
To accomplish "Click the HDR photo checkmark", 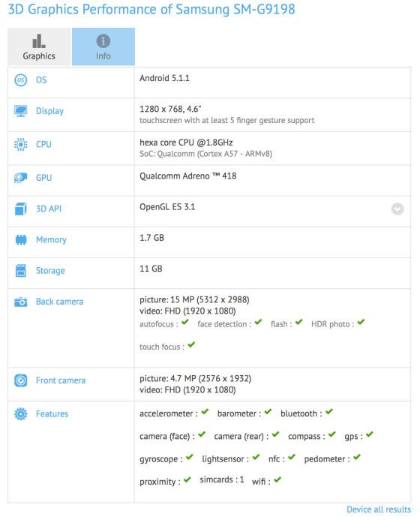I will pyautogui.click(x=361, y=322).
